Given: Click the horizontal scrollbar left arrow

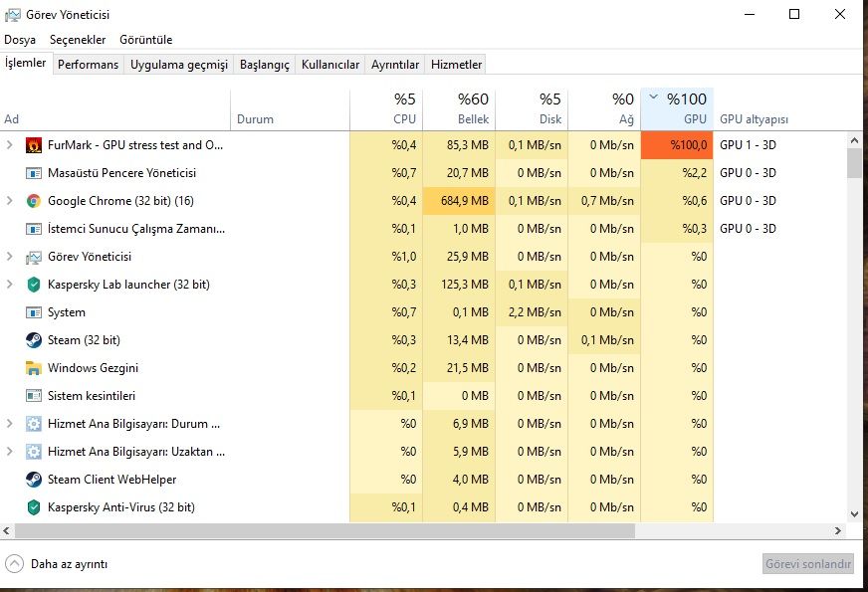Looking at the screenshot, I should coord(6,530).
